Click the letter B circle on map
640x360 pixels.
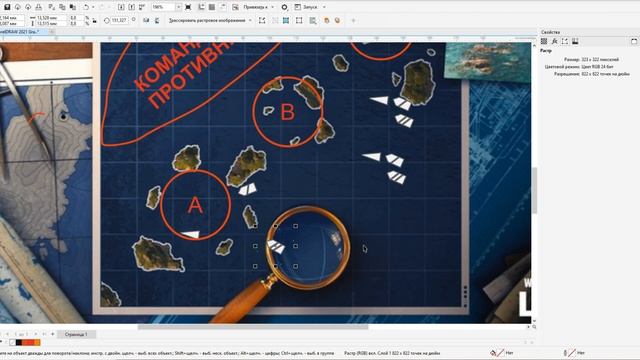coord(288,112)
